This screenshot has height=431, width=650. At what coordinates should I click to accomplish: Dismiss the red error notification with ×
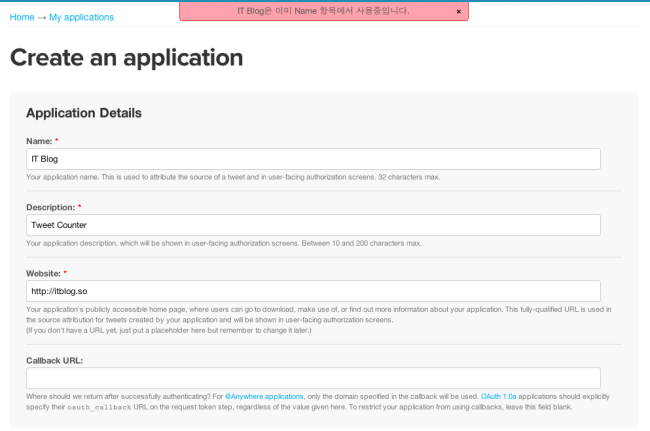458,11
